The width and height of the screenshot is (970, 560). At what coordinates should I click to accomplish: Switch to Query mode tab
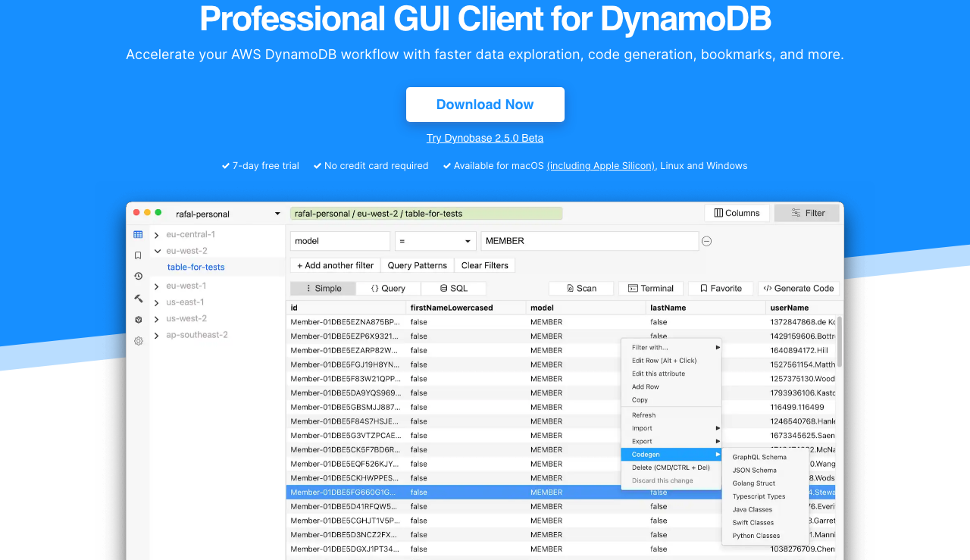click(388, 288)
